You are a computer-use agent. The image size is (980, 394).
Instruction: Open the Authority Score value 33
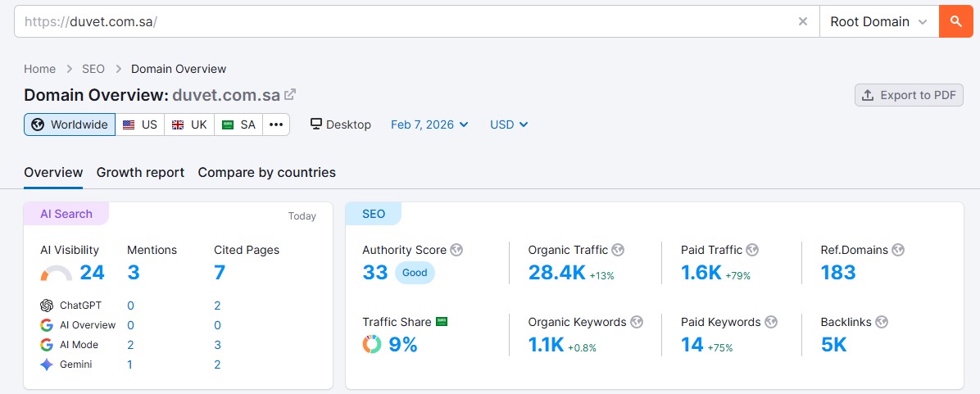(x=375, y=272)
